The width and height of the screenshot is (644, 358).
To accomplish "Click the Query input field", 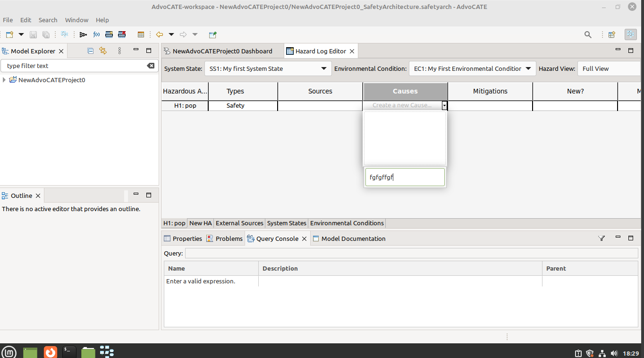I will pyautogui.click(x=412, y=253).
